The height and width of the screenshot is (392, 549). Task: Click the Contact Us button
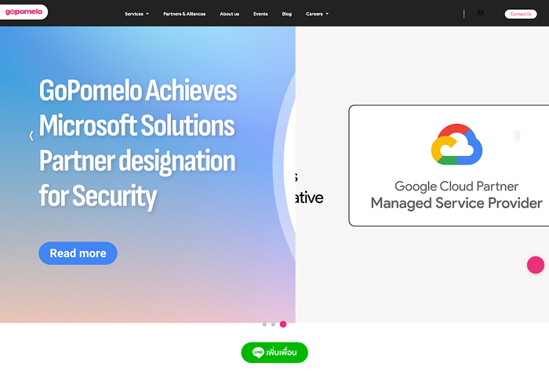(520, 14)
